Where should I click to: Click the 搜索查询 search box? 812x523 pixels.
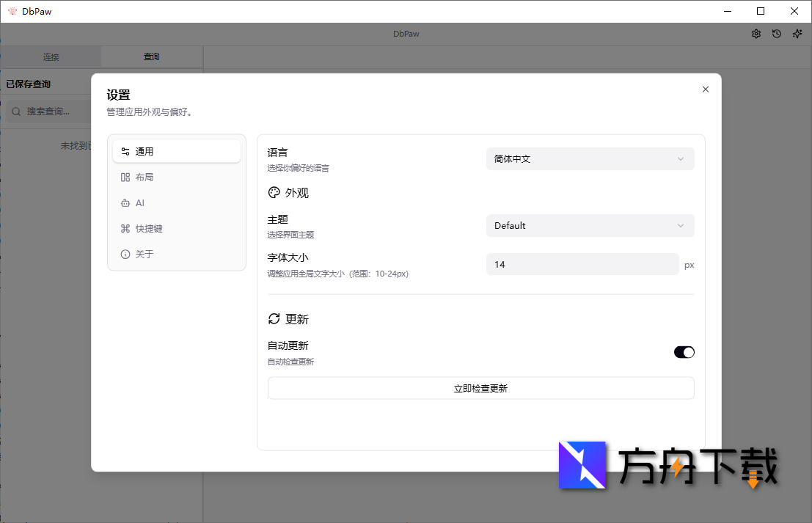(x=51, y=111)
